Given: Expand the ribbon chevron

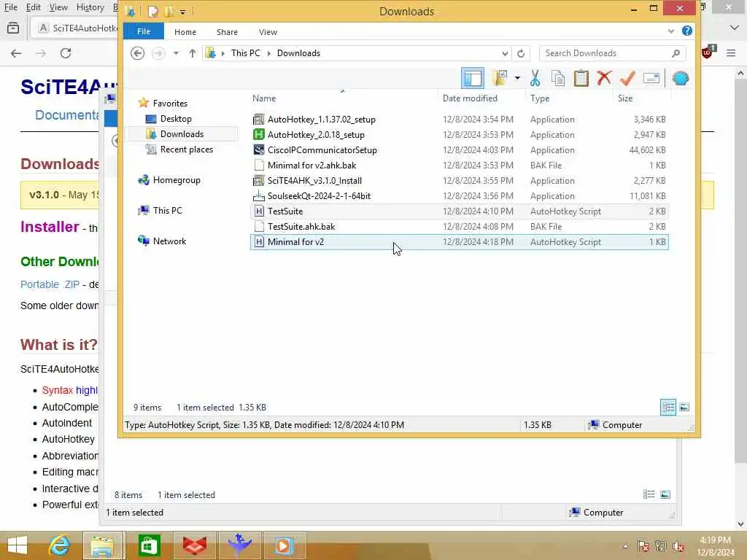Looking at the screenshot, I should 671,31.
